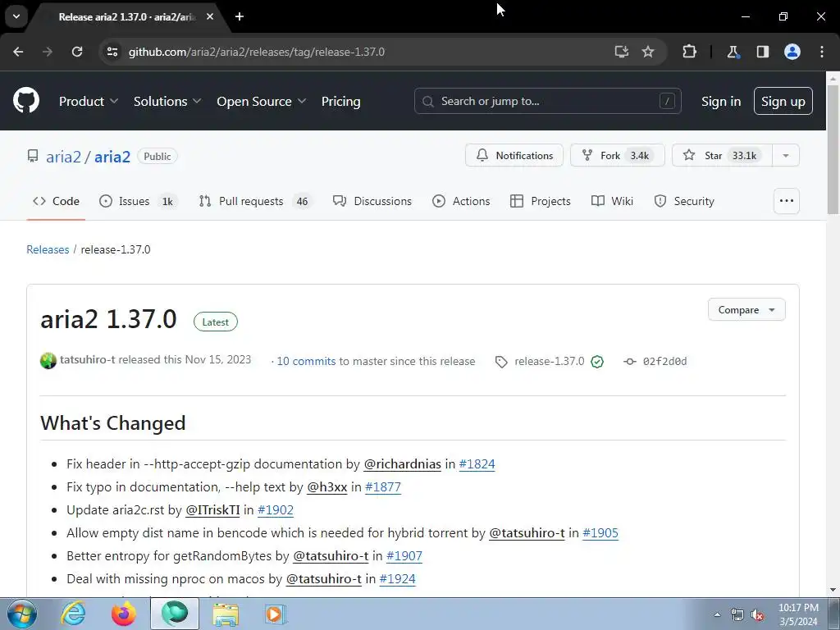
Task: Expand the Solutions menu
Action: pyautogui.click(x=167, y=101)
